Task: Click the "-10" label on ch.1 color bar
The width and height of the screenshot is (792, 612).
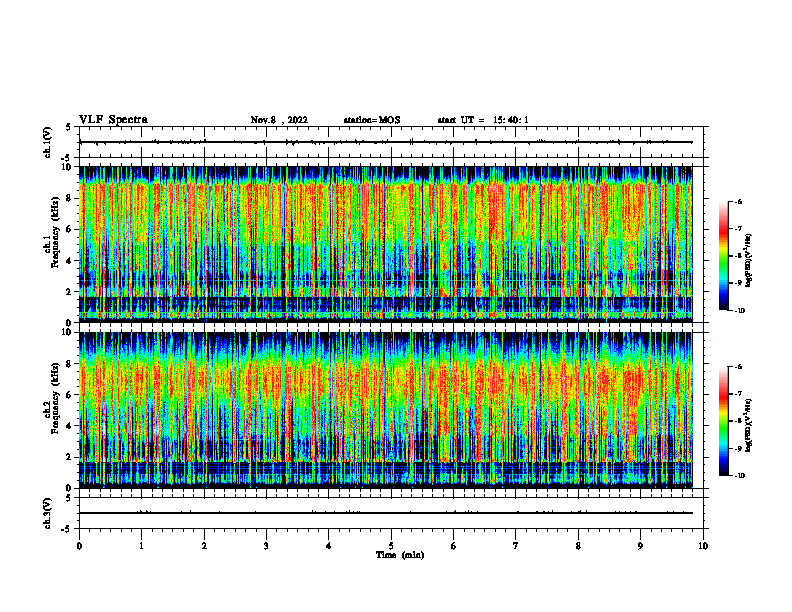Action: pos(739,311)
